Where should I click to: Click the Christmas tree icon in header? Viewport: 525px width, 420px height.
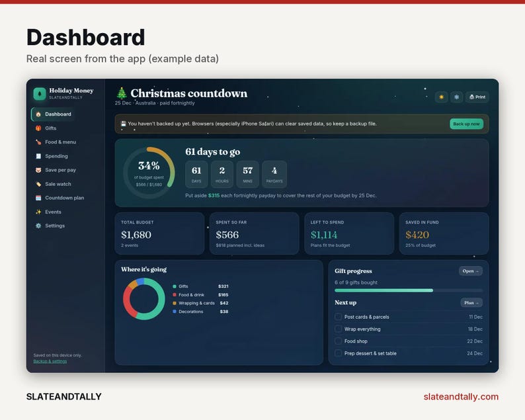point(122,93)
